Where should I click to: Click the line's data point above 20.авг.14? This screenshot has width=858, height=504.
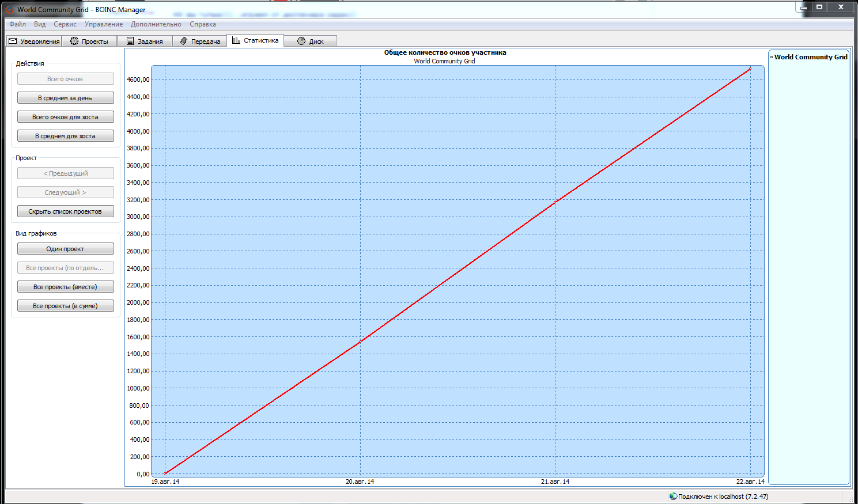coord(360,342)
